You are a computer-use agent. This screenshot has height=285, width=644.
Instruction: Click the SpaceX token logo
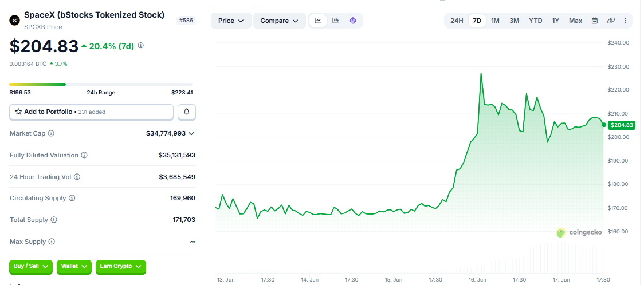15,20
